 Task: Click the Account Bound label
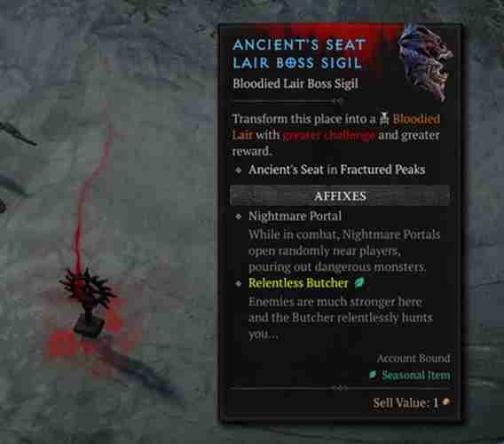(x=413, y=358)
